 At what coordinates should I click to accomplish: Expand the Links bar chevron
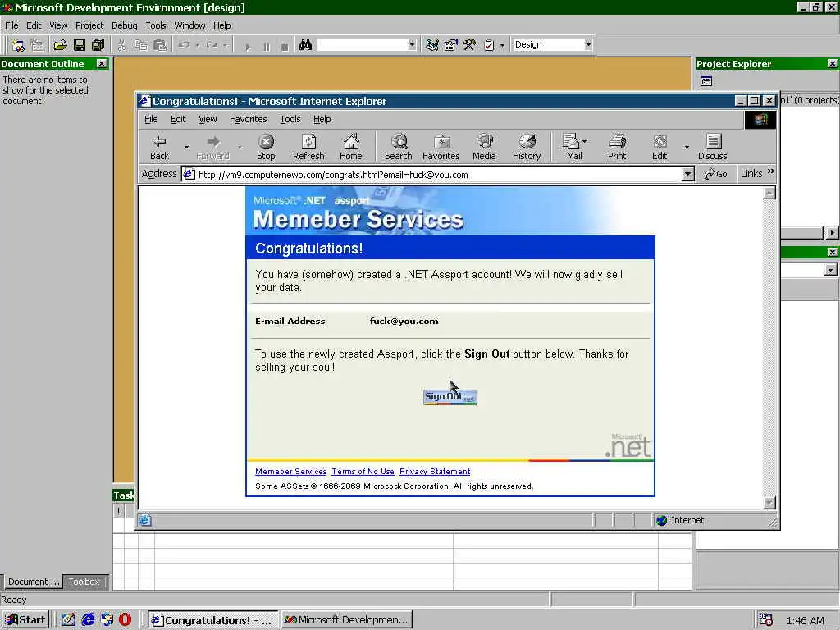pyautogui.click(x=771, y=172)
